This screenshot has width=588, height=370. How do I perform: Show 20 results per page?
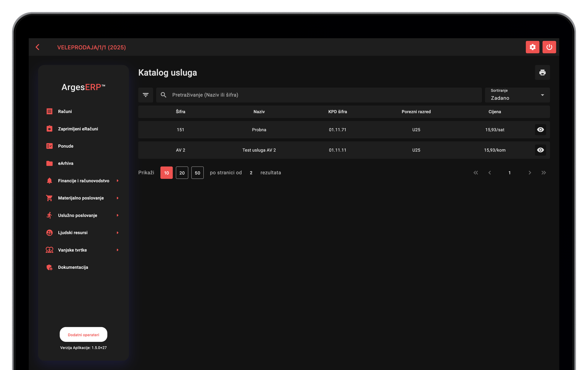[182, 173]
